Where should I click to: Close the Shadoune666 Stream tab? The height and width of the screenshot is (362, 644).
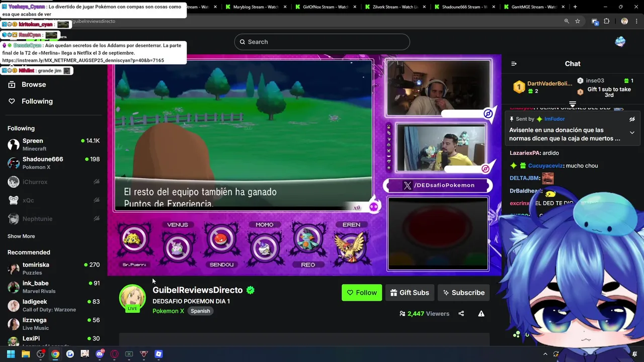tap(493, 7)
